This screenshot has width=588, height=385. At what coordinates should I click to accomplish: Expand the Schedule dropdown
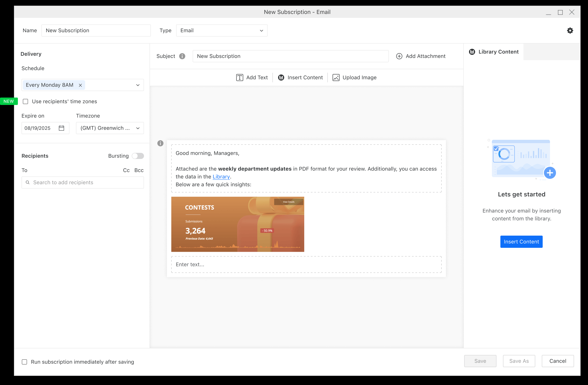pyautogui.click(x=138, y=85)
